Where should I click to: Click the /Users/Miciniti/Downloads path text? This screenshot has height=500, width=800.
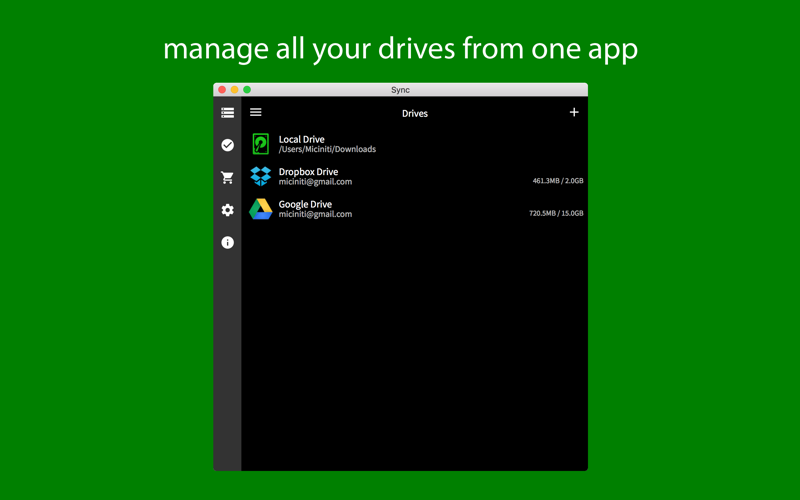point(327,149)
